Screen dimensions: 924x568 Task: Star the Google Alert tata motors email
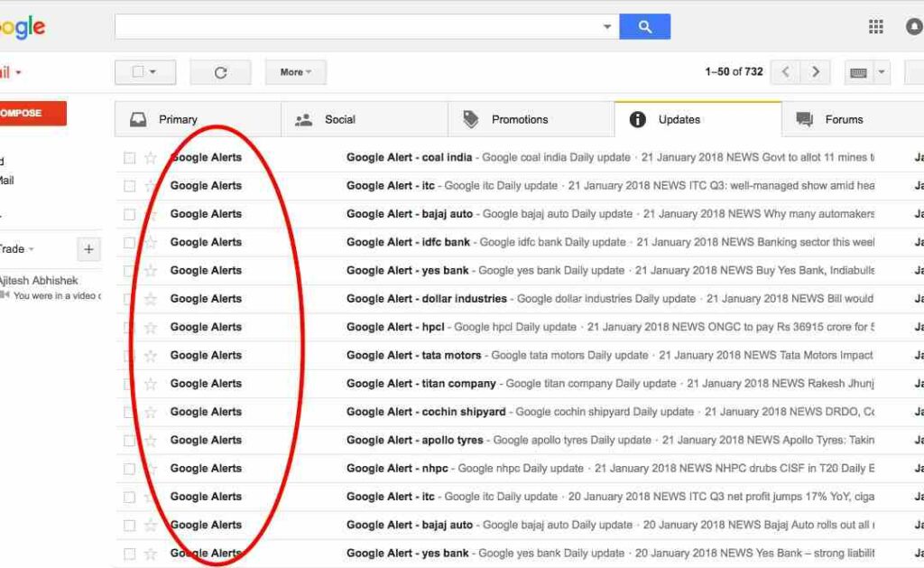coord(151,355)
